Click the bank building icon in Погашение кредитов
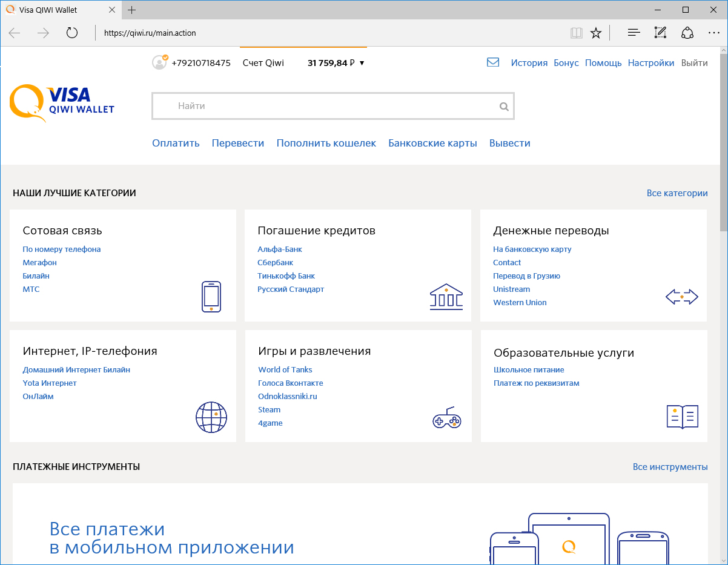Viewport: 728px width, 565px height. (446, 297)
